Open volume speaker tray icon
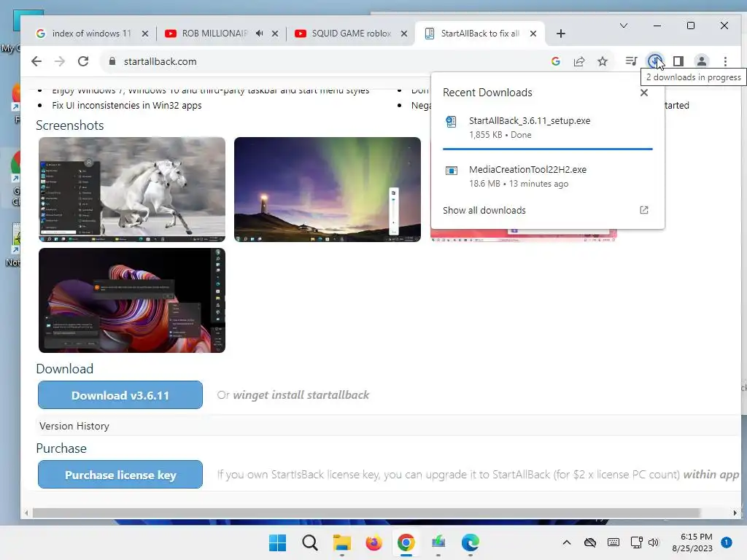 653,542
